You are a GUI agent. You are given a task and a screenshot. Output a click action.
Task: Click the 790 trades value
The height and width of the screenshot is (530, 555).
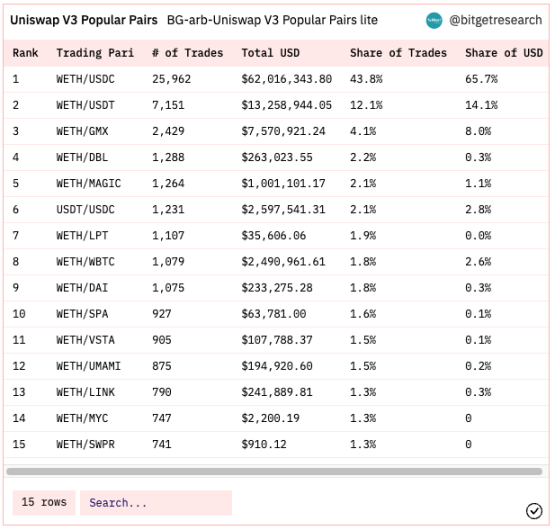pos(162,392)
